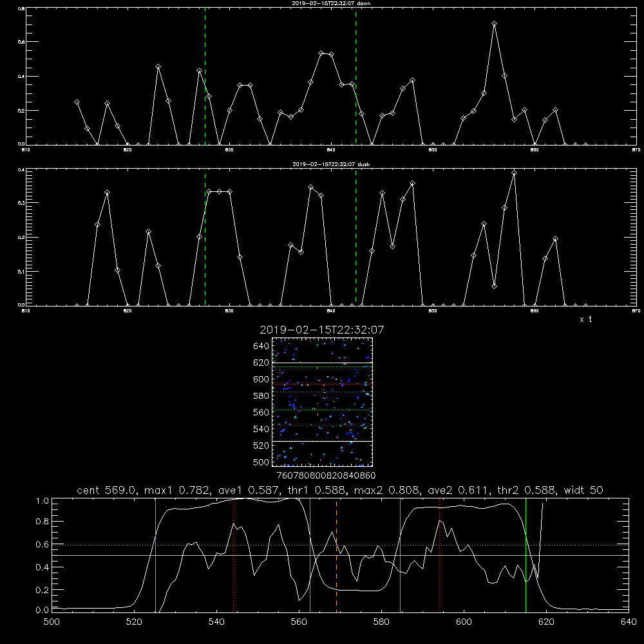Click dusk plot y-axis label 0.3
Screen dimensions: 644x644
click(x=21, y=203)
